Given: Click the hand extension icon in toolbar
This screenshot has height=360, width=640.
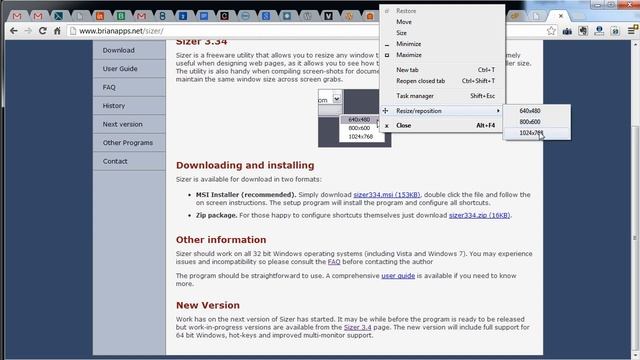Looking at the screenshot, I should coord(583,31).
